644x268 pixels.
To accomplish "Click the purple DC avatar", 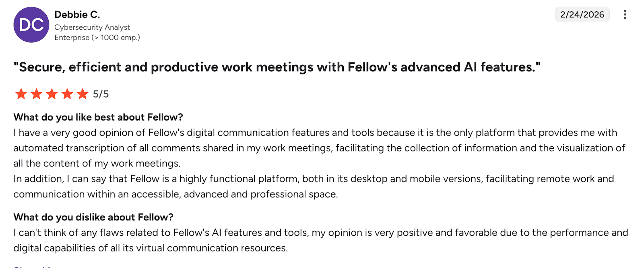I will point(31,25).
